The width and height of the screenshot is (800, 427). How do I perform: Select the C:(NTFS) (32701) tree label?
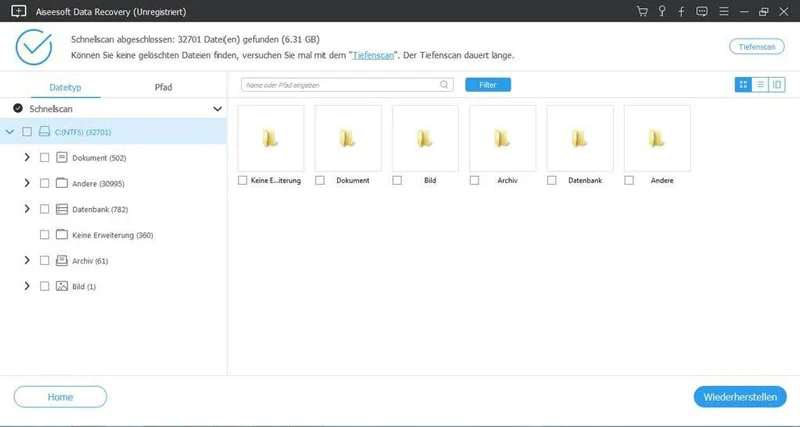point(83,132)
